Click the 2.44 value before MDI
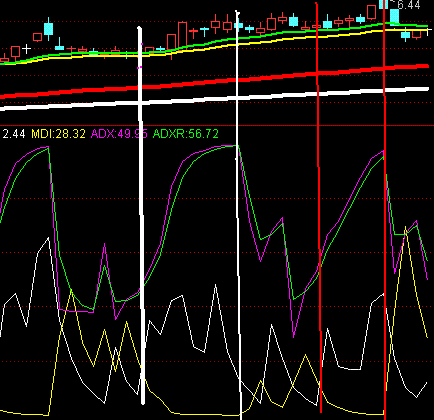Image resolution: width=434 pixels, height=420 pixels. coord(14,134)
